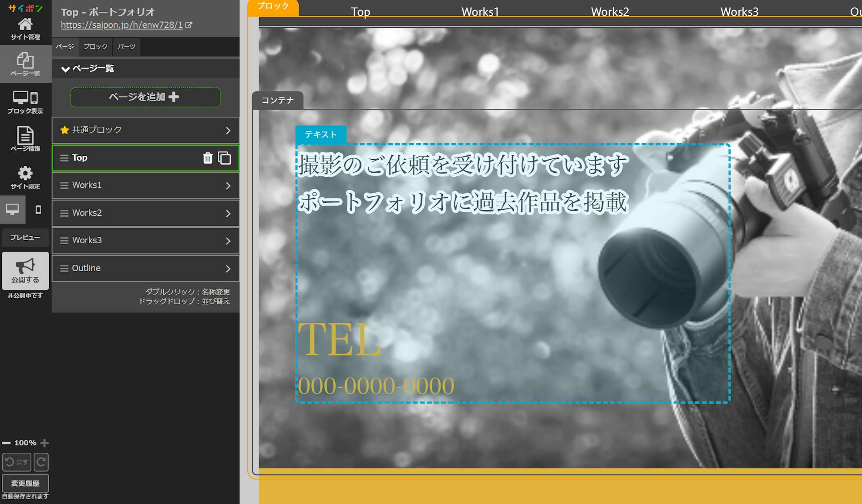Click the redo arrow button

click(x=41, y=462)
